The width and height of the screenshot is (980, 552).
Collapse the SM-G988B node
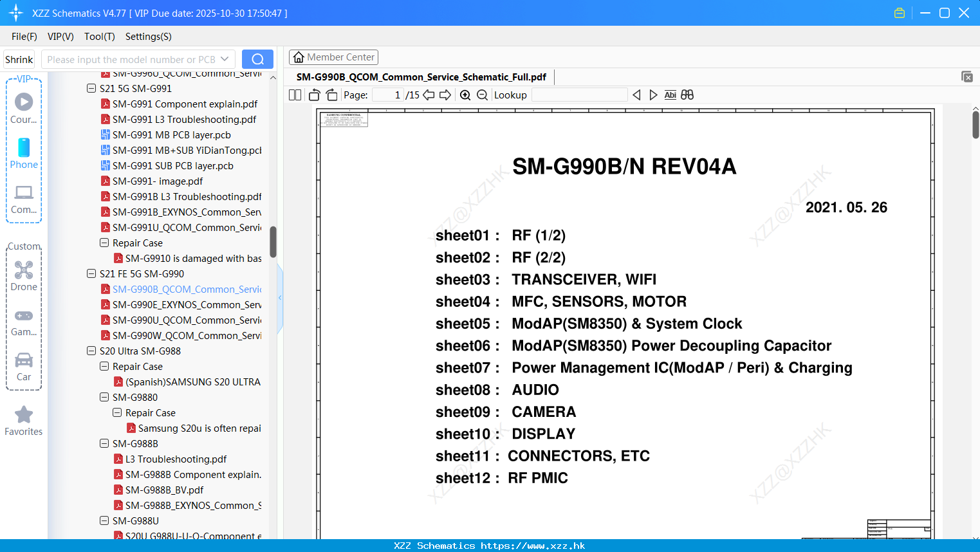104,444
